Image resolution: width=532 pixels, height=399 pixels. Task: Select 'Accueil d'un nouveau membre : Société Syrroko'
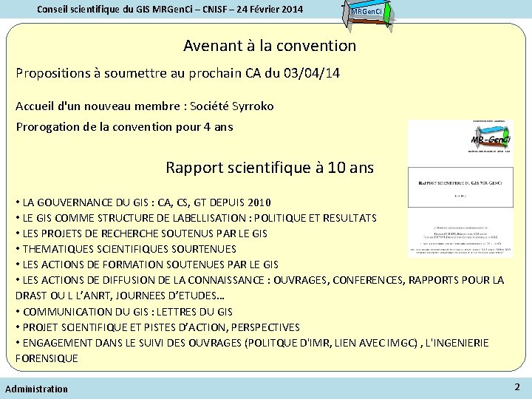click(145, 106)
